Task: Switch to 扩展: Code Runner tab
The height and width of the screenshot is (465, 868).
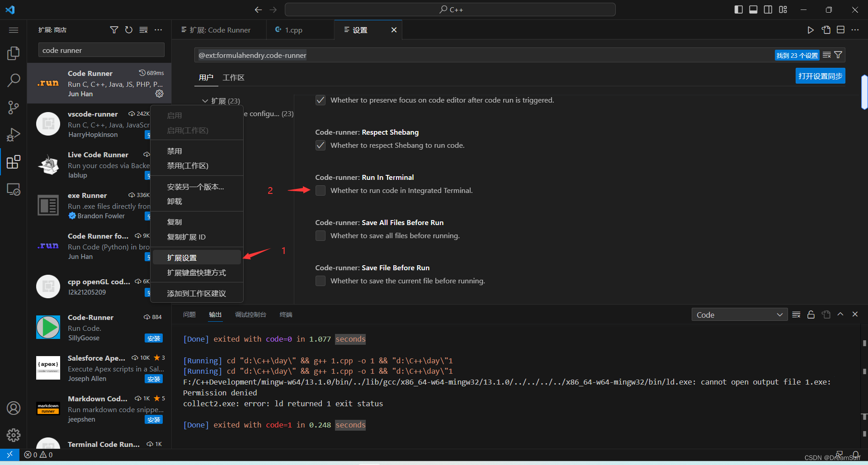Action: 219,30
